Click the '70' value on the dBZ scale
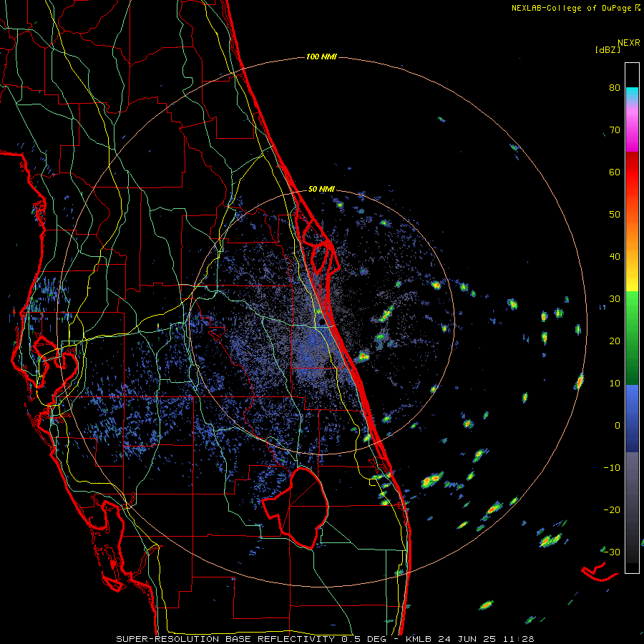This screenshot has height=644, width=644. tap(615, 130)
